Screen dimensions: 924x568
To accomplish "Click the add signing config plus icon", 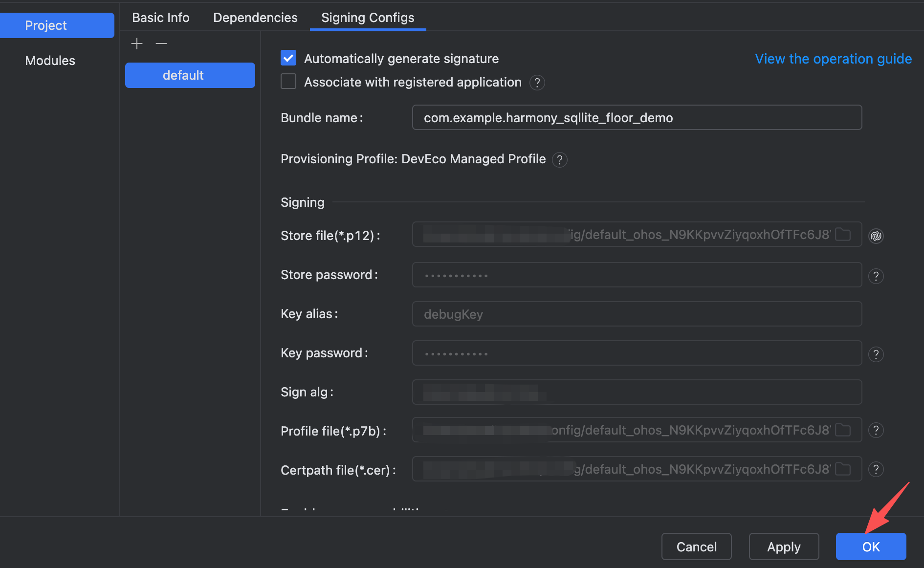I will pos(137,44).
